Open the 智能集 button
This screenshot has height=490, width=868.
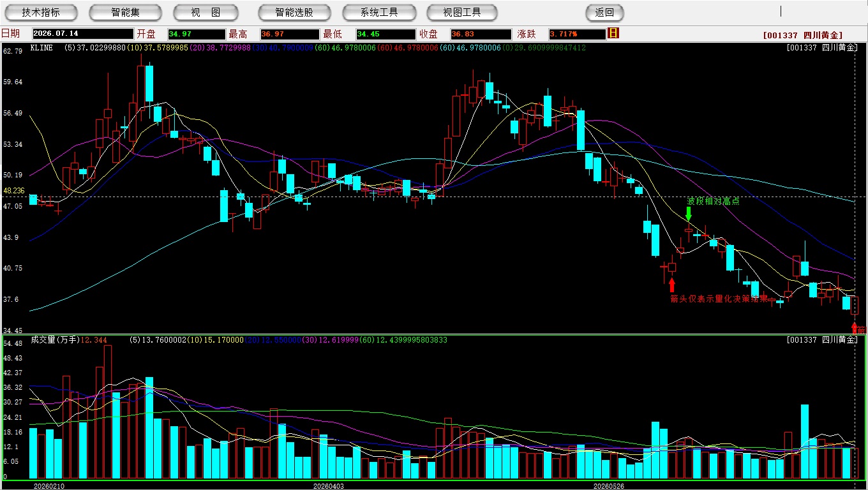point(125,12)
